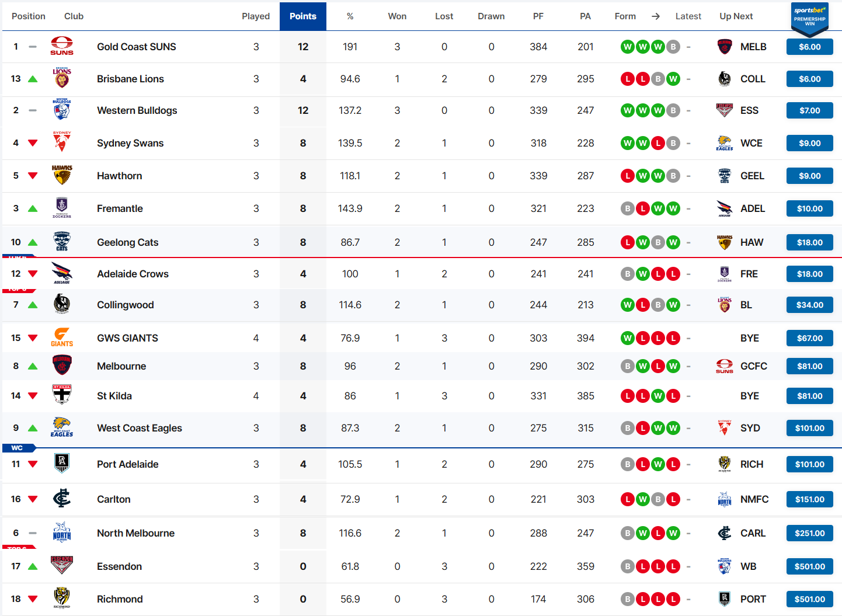Click GWS GIANTS $67.00 odds button
This screenshot has width=842, height=616.
810,338
